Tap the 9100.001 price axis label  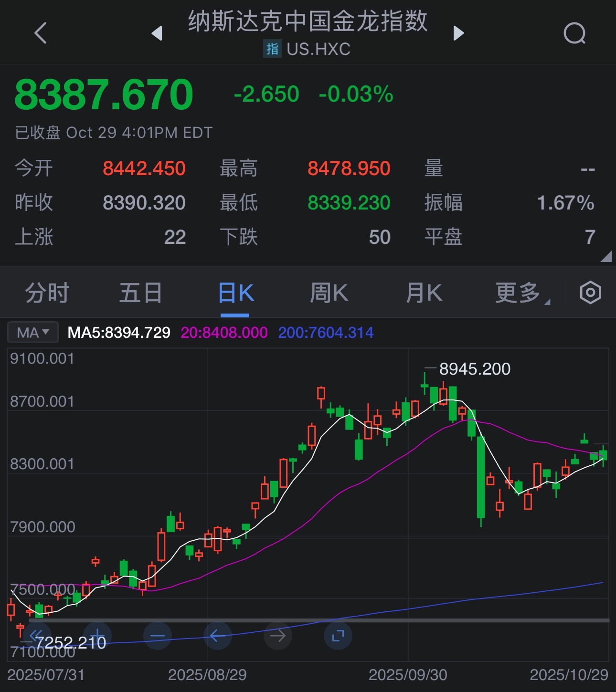click(x=42, y=358)
